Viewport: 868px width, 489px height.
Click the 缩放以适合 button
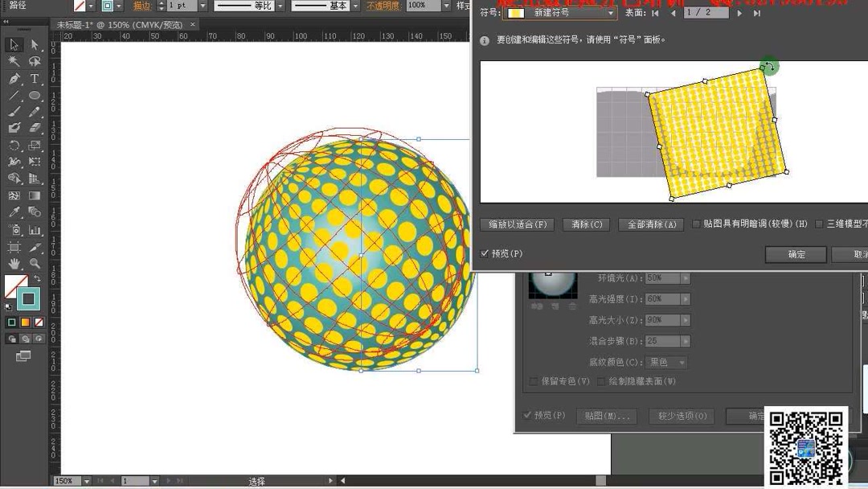[x=518, y=224]
